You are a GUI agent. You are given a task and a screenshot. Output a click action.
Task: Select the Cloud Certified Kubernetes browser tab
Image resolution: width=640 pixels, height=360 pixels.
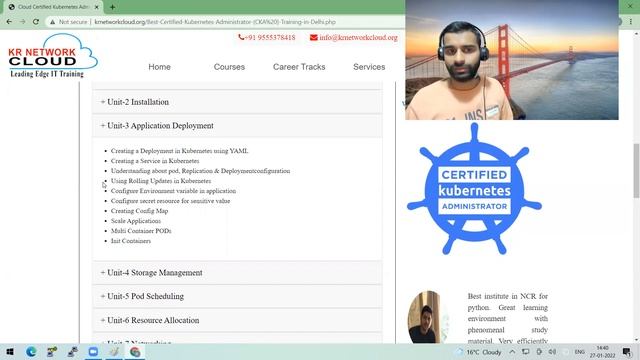click(x=53, y=7)
